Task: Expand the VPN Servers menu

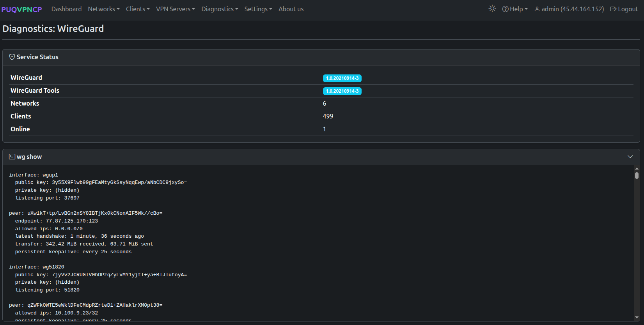Action: 176,9
